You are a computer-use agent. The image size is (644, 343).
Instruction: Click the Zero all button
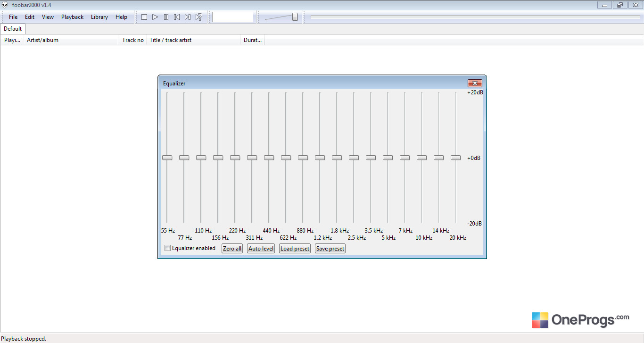pos(232,249)
